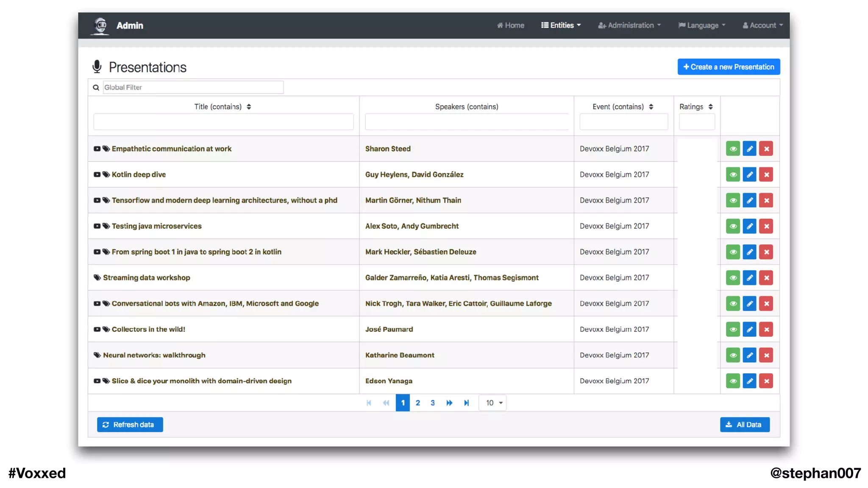
Task: Edit the Kotlin deep dive presentation
Action: click(x=749, y=175)
